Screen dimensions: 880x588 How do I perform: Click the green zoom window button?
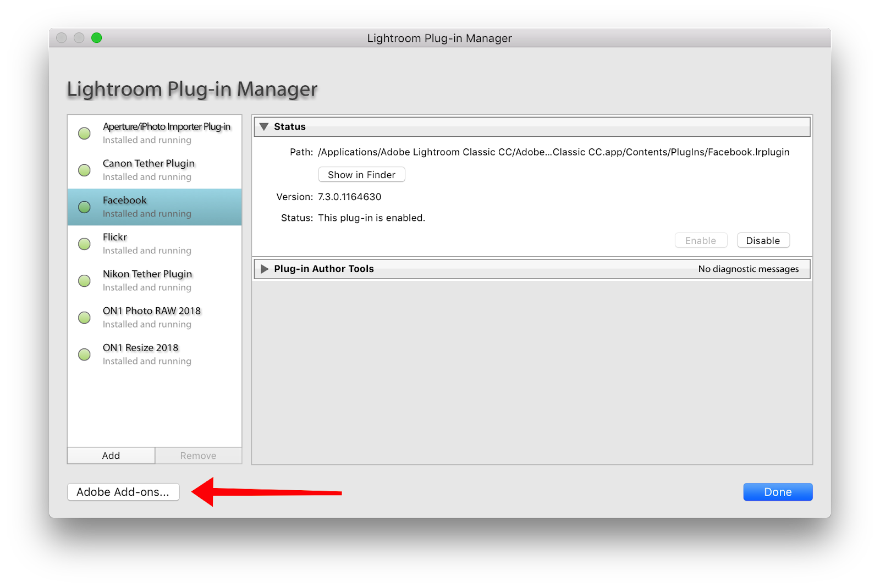[97, 38]
